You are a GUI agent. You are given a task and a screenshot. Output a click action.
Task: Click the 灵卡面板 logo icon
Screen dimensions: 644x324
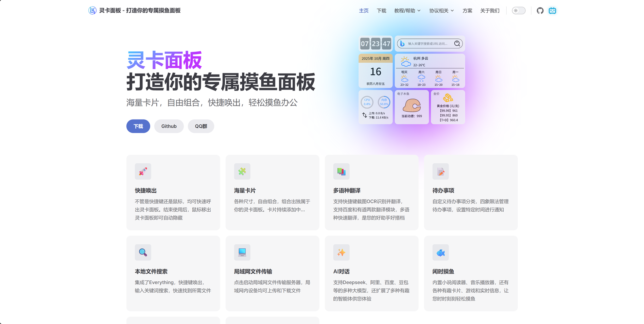(92, 11)
